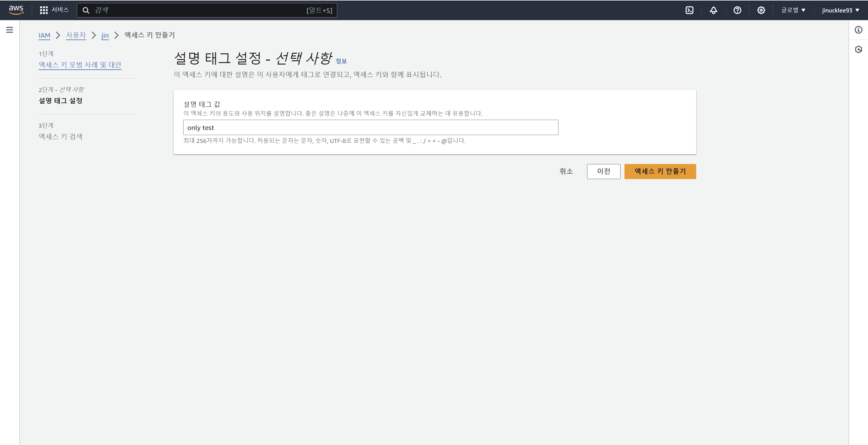Select step 3 액세스 키 검색
The width and height of the screenshot is (868, 445).
pos(60,137)
